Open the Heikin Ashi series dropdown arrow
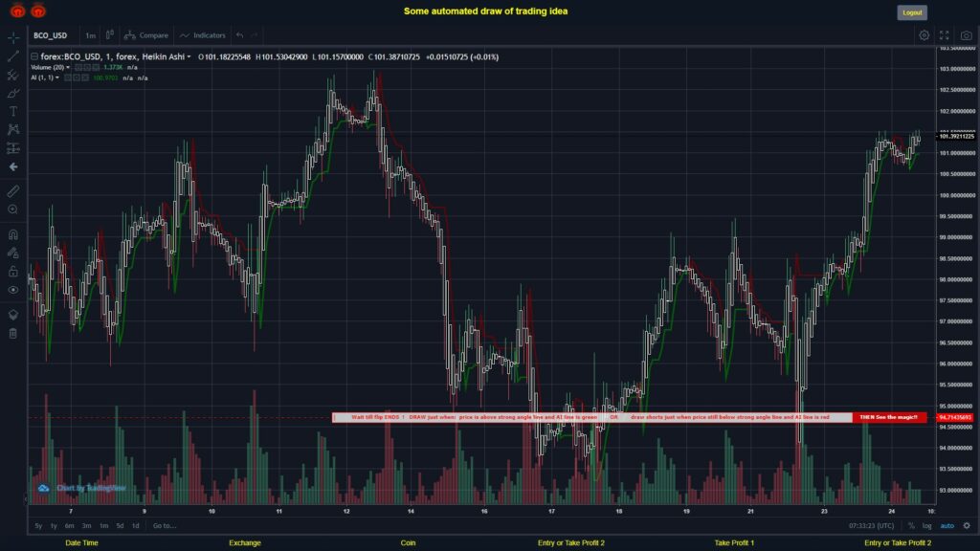 [x=189, y=56]
